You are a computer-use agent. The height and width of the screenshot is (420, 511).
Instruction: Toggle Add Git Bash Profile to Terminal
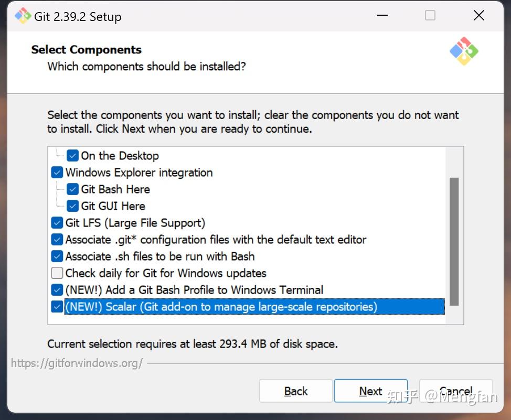(57, 290)
